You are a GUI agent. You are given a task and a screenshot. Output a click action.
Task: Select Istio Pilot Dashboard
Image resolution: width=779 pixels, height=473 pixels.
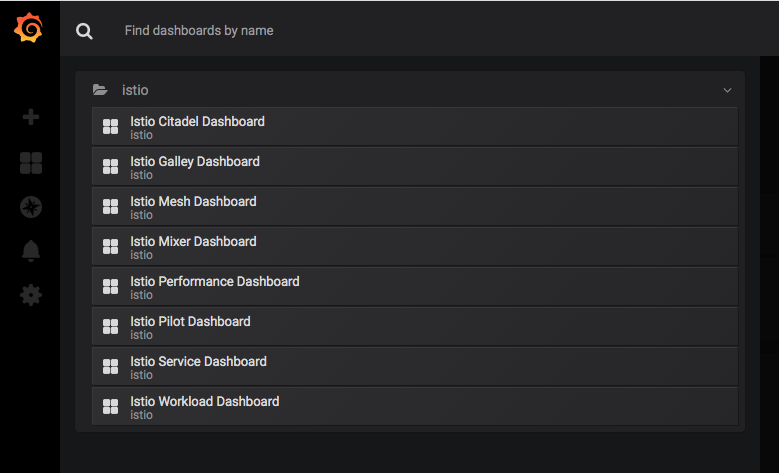point(190,322)
